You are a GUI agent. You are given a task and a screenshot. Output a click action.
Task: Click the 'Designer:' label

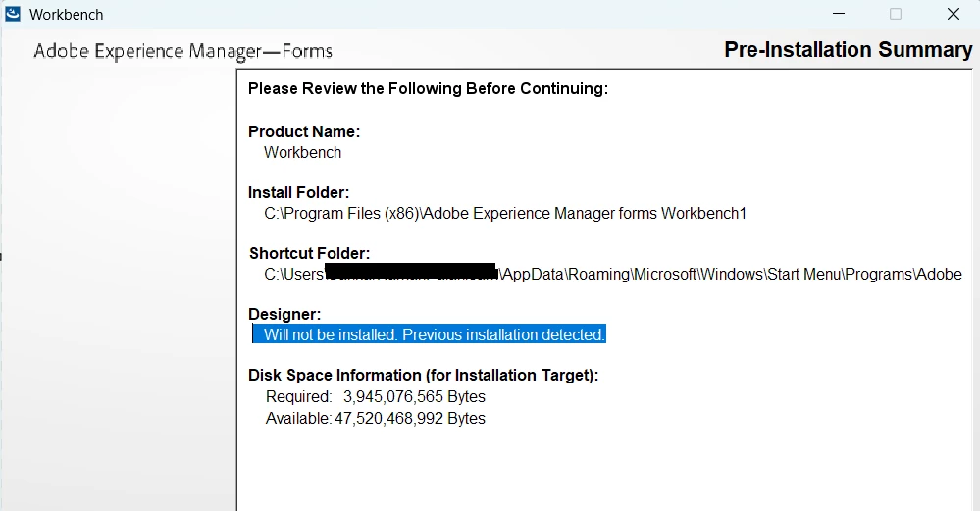284,314
